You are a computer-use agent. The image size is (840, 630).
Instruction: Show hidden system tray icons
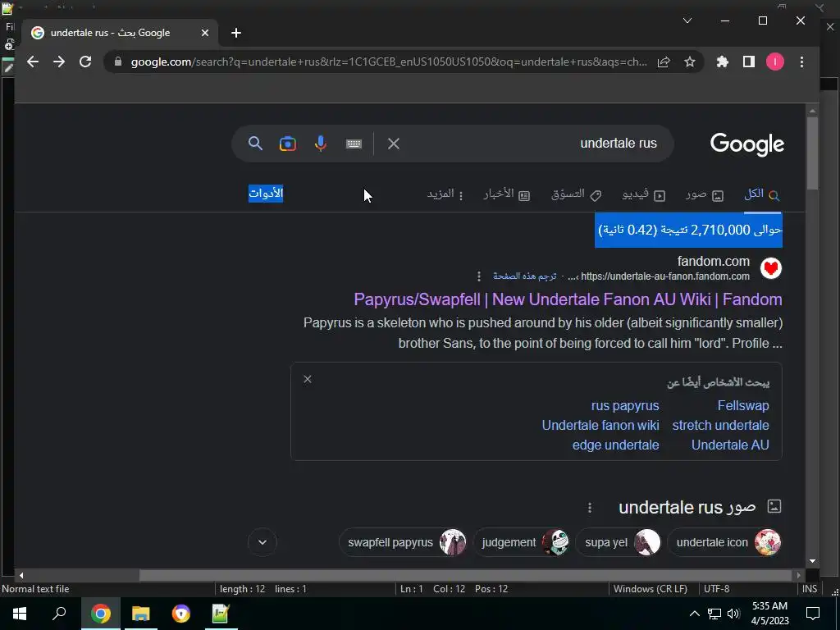coord(694,614)
